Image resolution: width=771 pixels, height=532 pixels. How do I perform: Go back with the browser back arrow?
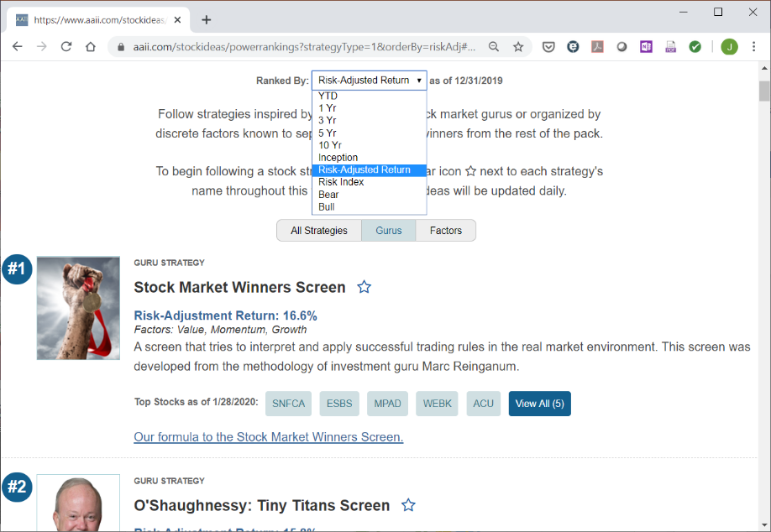(x=17, y=47)
